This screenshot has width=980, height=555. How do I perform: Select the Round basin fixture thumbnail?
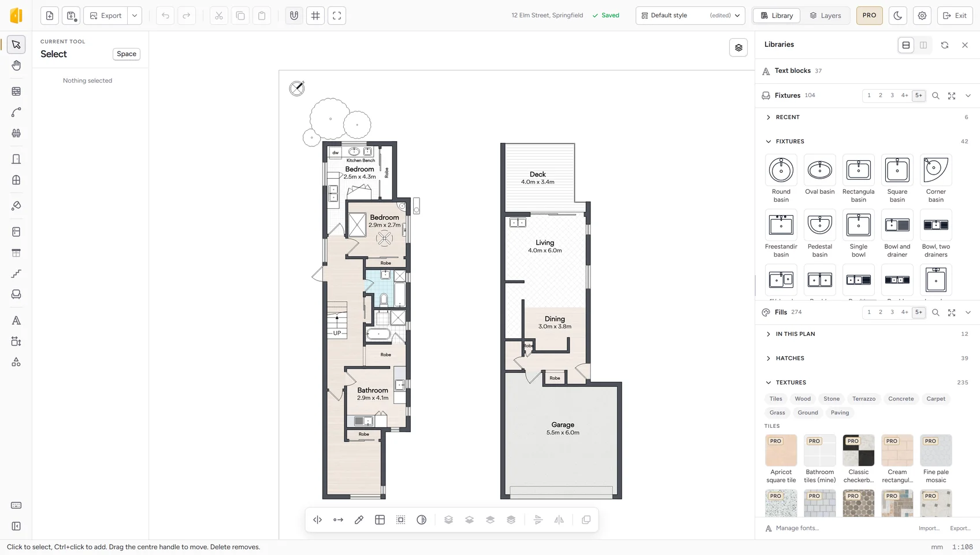click(x=781, y=170)
